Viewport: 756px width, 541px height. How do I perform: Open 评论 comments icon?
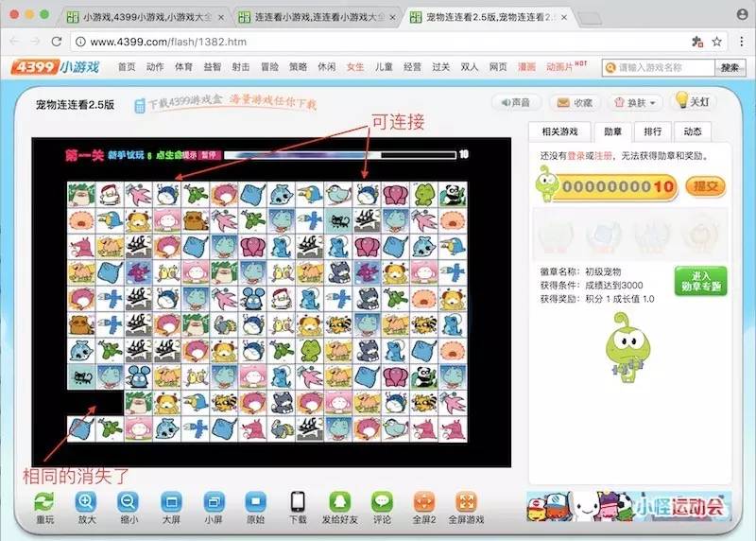click(382, 502)
